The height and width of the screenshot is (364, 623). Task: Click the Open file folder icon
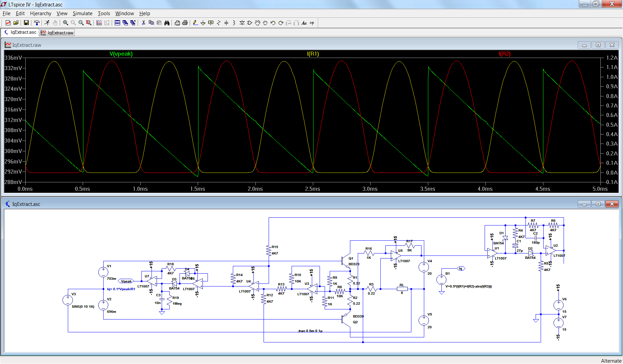(16, 23)
